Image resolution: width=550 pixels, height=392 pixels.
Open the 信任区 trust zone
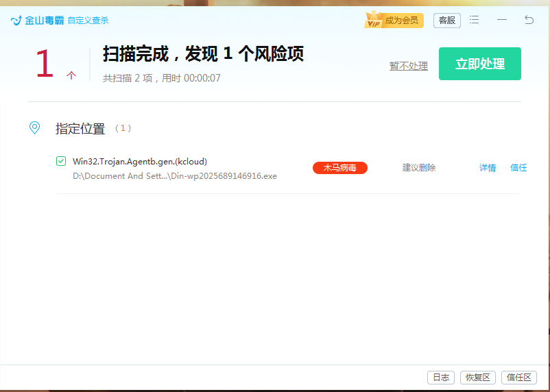pos(519,378)
